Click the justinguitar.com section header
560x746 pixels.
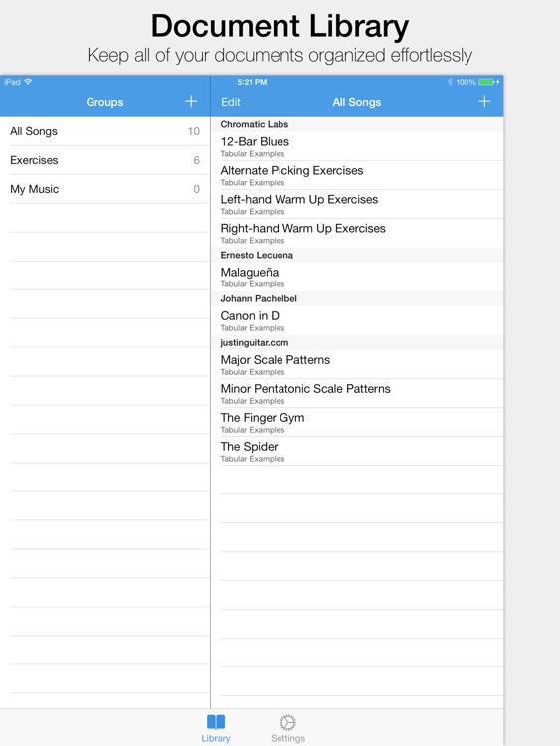pos(357,342)
